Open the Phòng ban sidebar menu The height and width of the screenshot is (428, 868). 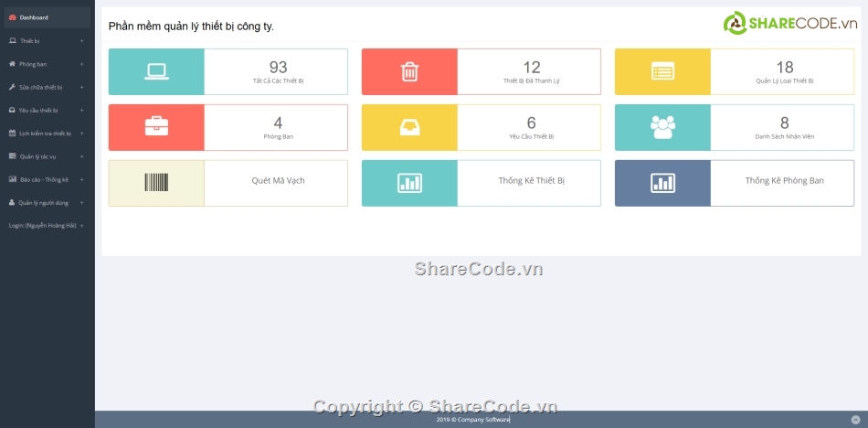[x=47, y=64]
